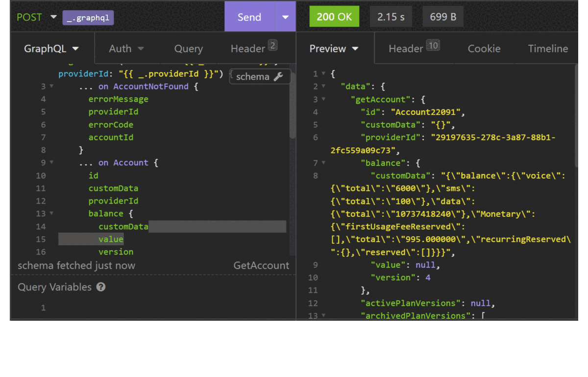Open the GraphQL body type dropdown
588x377 pixels.
point(51,48)
